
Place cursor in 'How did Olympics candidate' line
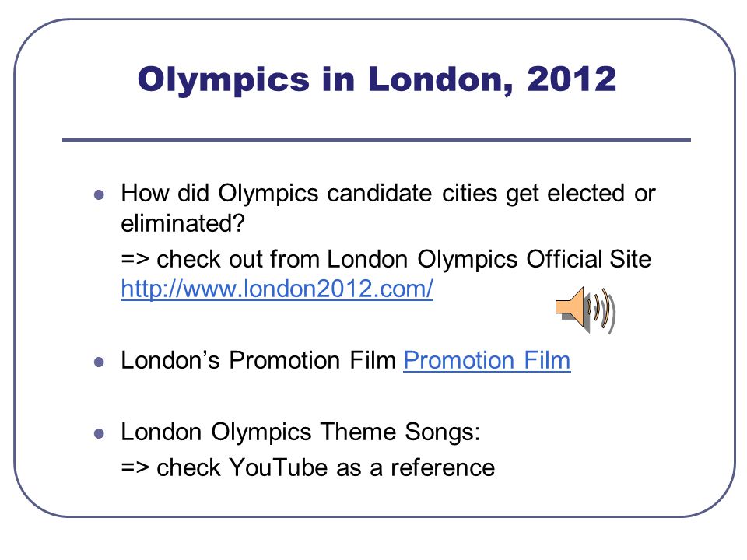[388, 194]
